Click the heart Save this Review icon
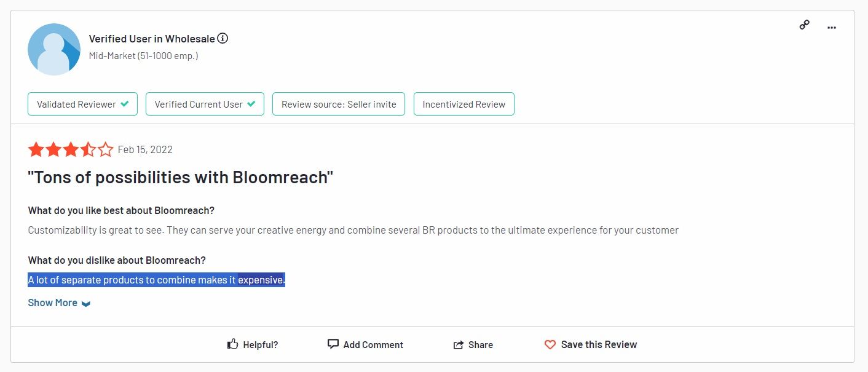 pyautogui.click(x=550, y=345)
